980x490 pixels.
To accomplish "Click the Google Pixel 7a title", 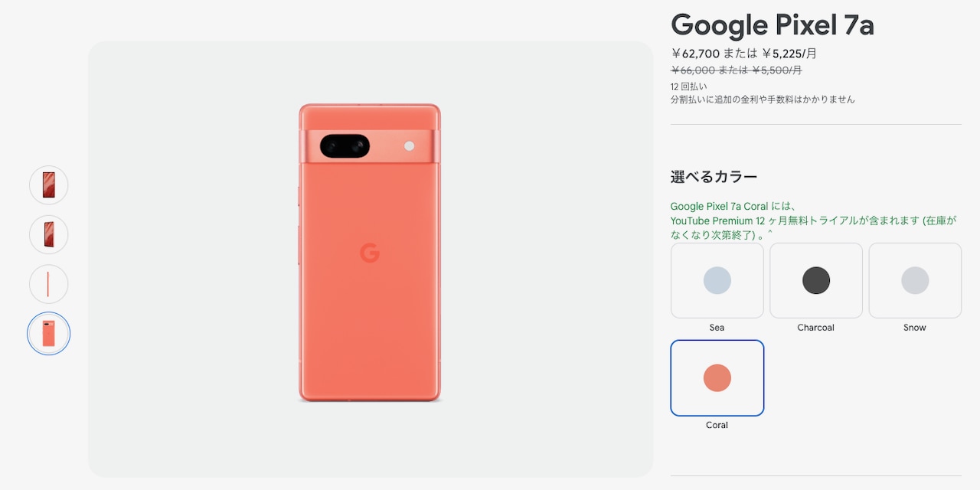I will point(773,24).
